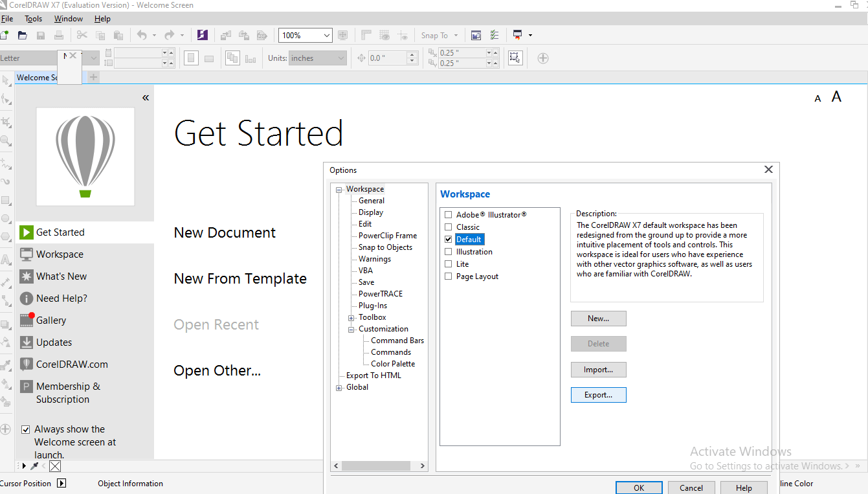Click the nudge distance 0.0 field
Image resolution: width=868 pixels, height=494 pixels.
[387, 58]
